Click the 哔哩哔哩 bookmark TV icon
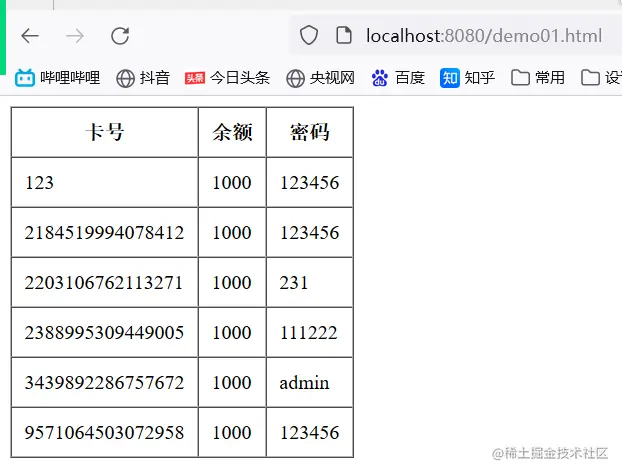The height and width of the screenshot is (474, 622). pyautogui.click(x=25, y=78)
